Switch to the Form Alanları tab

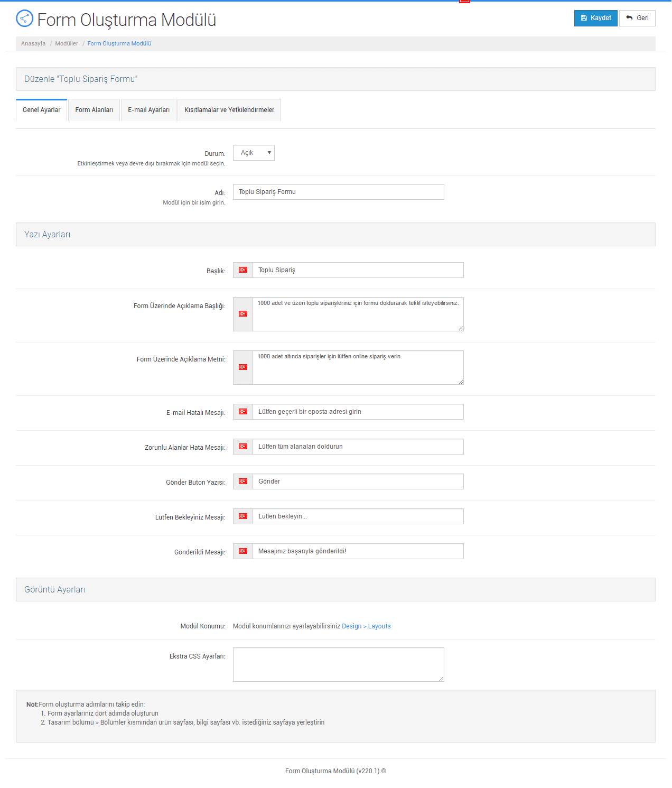coord(94,110)
